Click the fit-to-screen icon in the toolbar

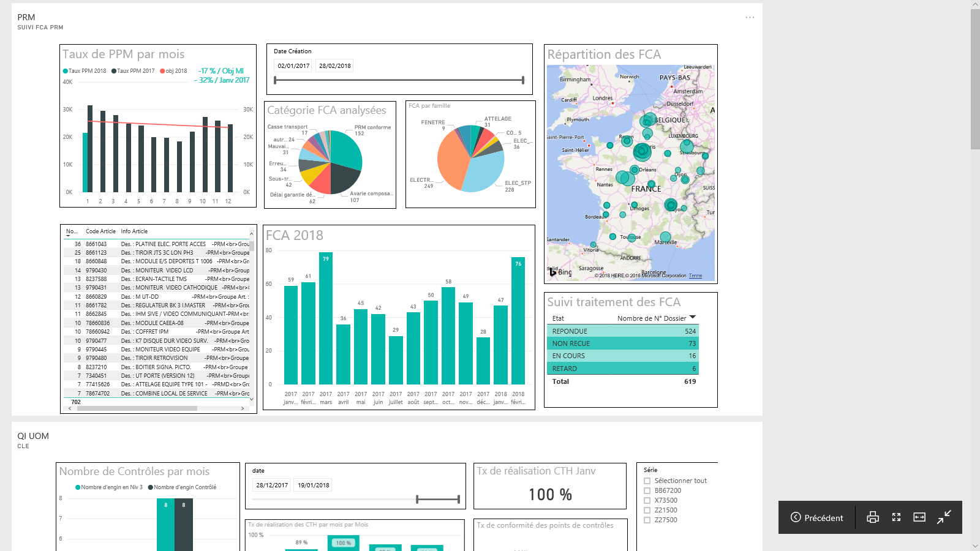[x=896, y=517]
